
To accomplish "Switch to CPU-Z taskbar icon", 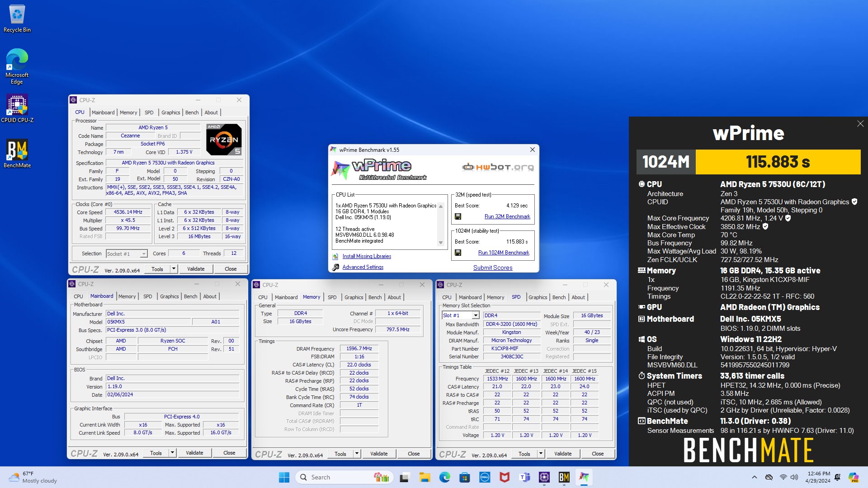I will click(x=544, y=477).
